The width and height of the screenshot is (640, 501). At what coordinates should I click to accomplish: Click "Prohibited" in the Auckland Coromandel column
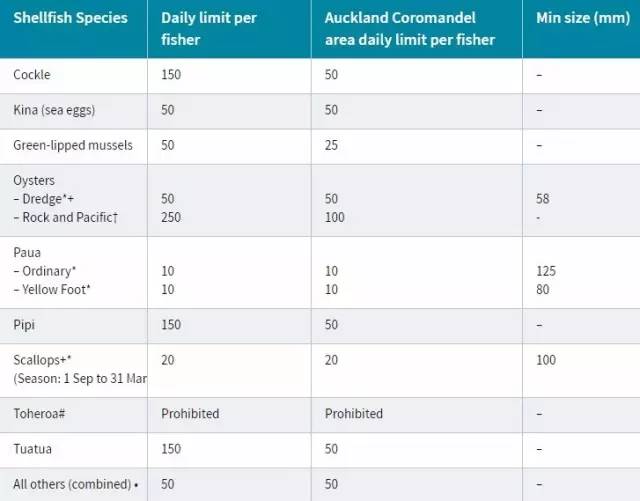[x=354, y=413]
